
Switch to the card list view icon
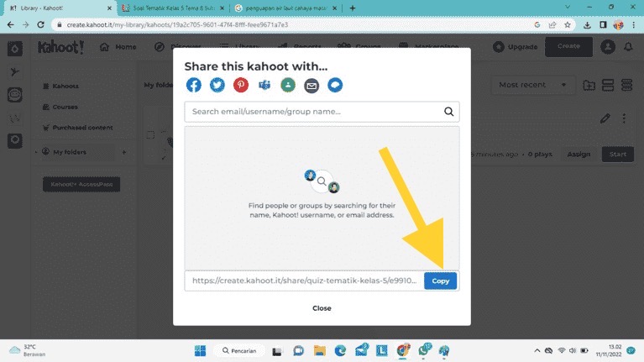pos(608,85)
